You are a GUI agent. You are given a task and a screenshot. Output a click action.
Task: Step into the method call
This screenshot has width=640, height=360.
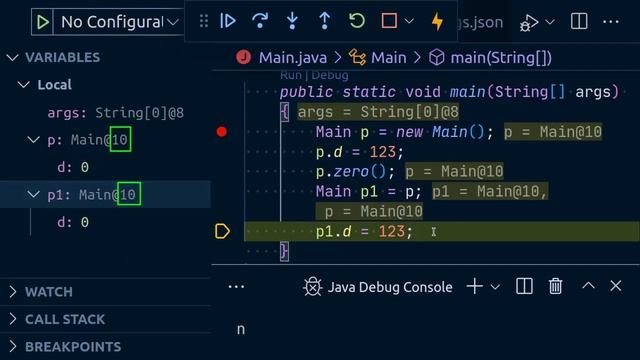[292, 21]
